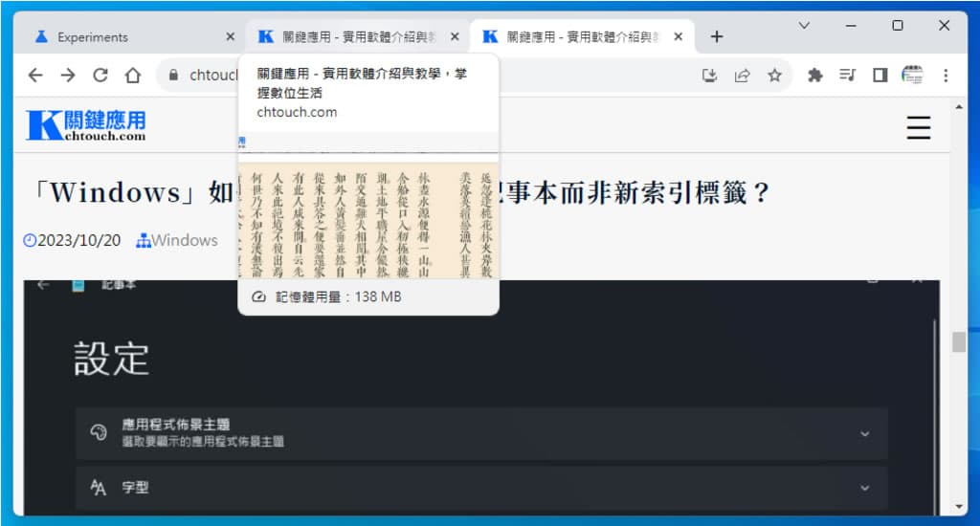980x526 pixels.
Task: Click the address bar showing chtouch
Action: (x=206, y=75)
